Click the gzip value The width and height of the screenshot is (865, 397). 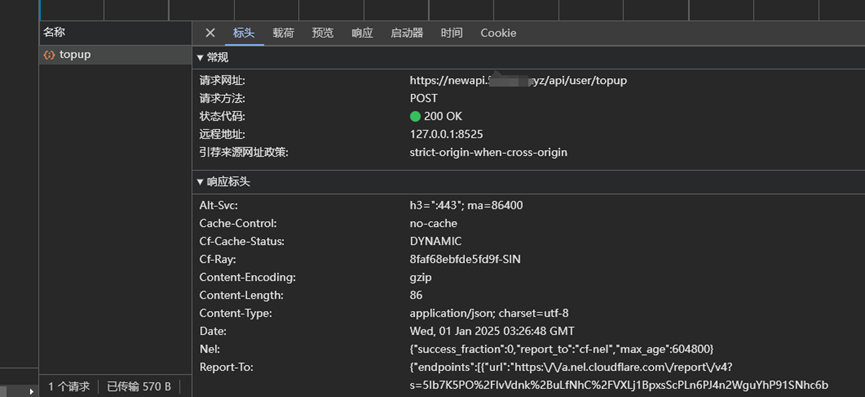click(421, 277)
